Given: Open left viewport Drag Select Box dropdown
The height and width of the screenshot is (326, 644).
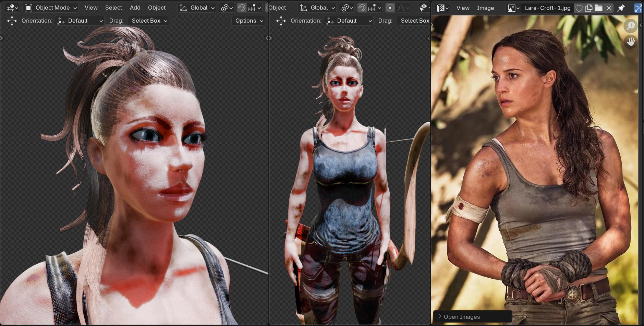Looking at the screenshot, I should pyautogui.click(x=149, y=21).
